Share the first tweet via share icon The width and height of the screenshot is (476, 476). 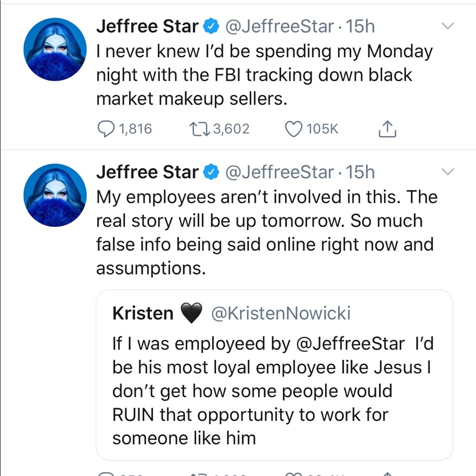pyautogui.click(x=388, y=129)
